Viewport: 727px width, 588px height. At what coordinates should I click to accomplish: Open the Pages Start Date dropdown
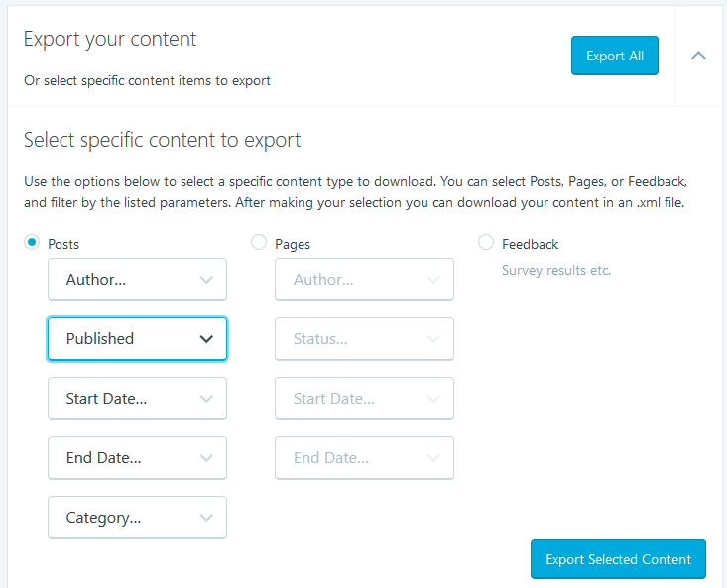(364, 399)
